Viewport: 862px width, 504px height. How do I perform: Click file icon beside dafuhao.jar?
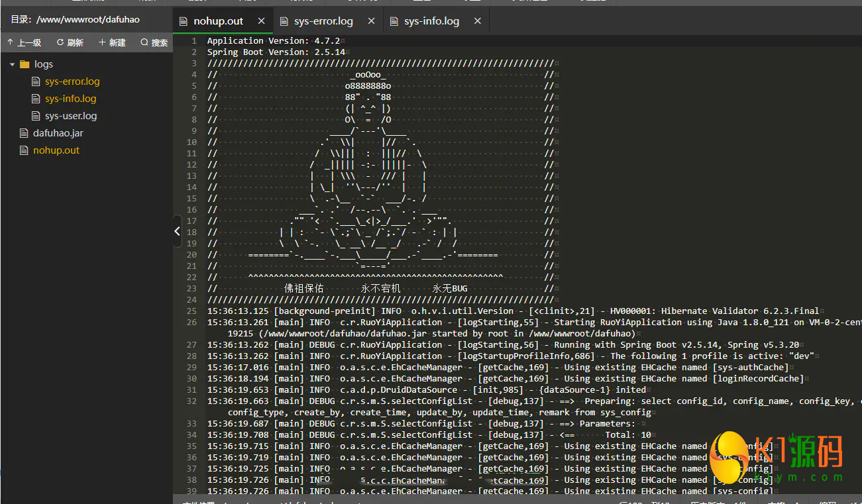(x=25, y=133)
